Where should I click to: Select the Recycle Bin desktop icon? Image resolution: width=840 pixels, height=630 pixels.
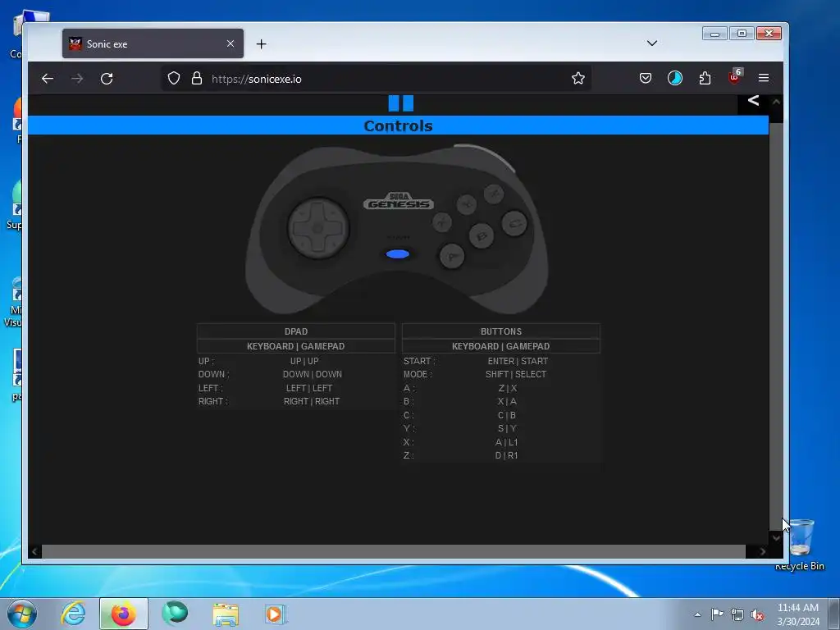pyautogui.click(x=799, y=544)
